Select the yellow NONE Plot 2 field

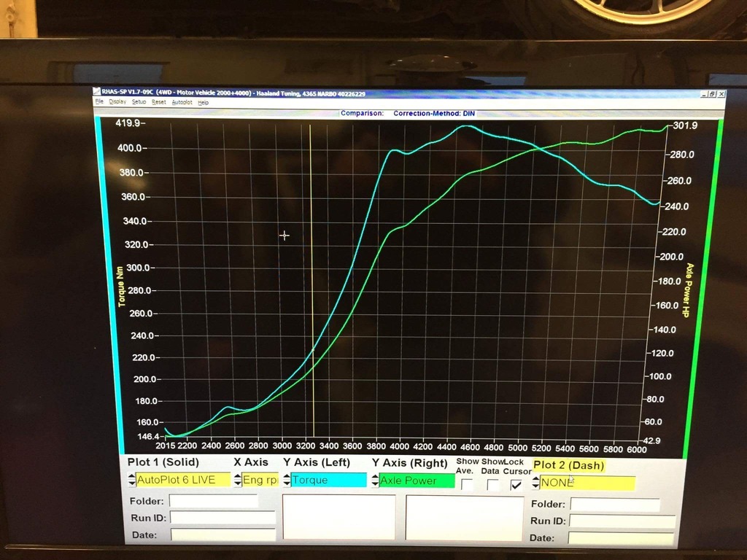point(587,483)
